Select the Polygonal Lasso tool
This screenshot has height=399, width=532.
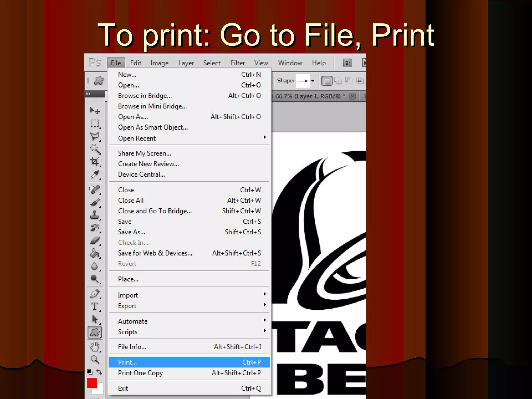coord(95,136)
